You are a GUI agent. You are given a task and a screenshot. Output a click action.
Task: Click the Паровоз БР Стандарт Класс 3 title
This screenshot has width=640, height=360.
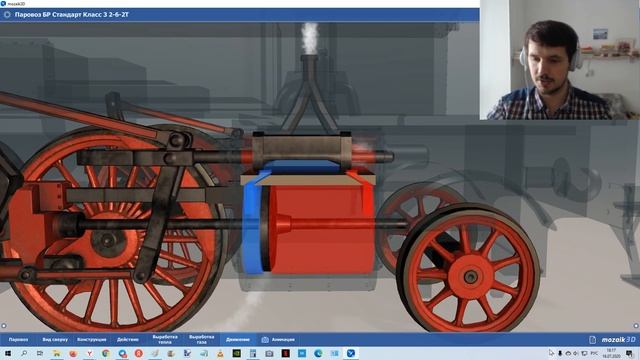[x=72, y=15]
